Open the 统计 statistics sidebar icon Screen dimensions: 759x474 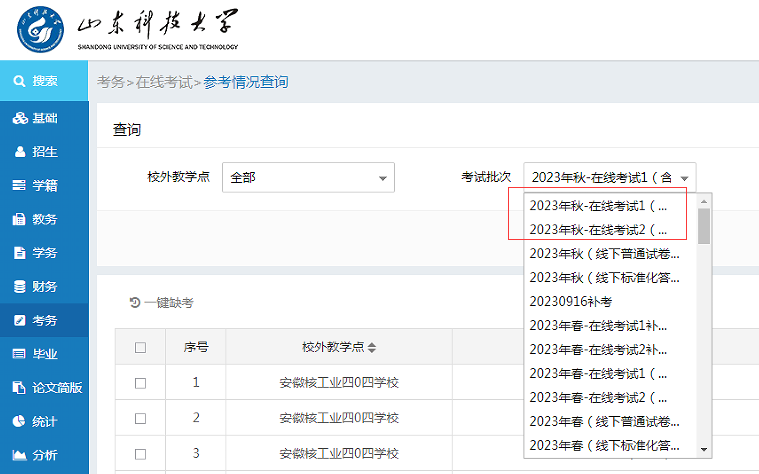(x=19, y=421)
